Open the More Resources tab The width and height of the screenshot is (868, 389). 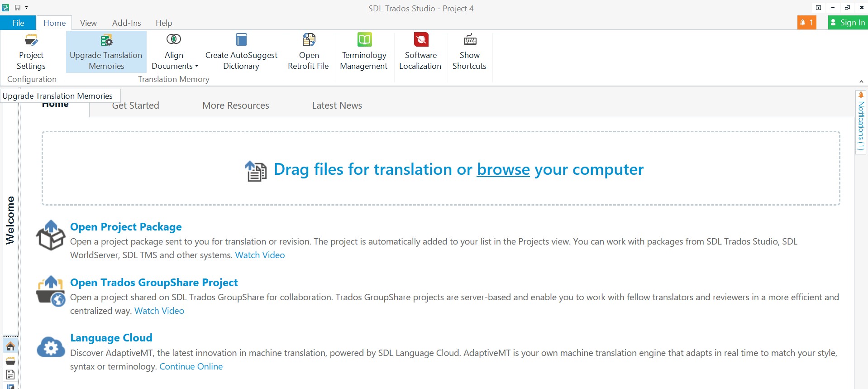pyautogui.click(x=236, y=106)
